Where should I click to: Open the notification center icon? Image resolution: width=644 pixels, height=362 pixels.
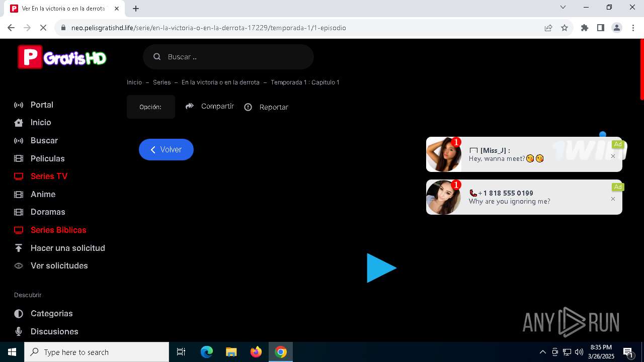click(x=628, y=352)
